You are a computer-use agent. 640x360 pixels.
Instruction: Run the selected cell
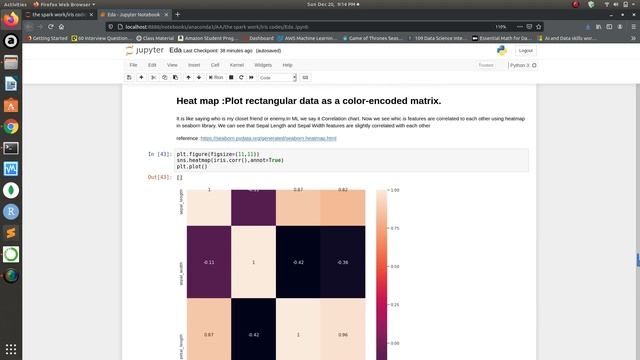coord(216,78)
